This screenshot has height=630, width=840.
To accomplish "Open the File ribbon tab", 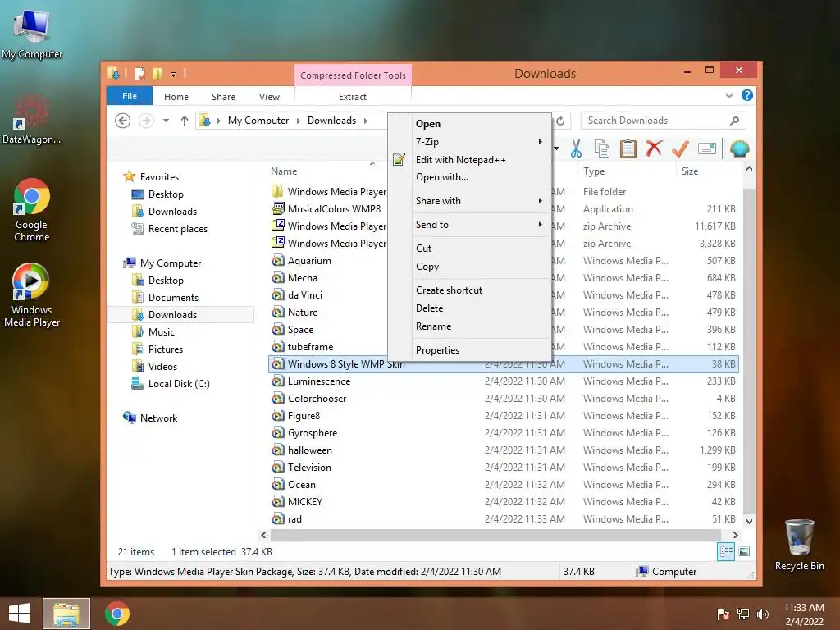I will coord(130,96).
